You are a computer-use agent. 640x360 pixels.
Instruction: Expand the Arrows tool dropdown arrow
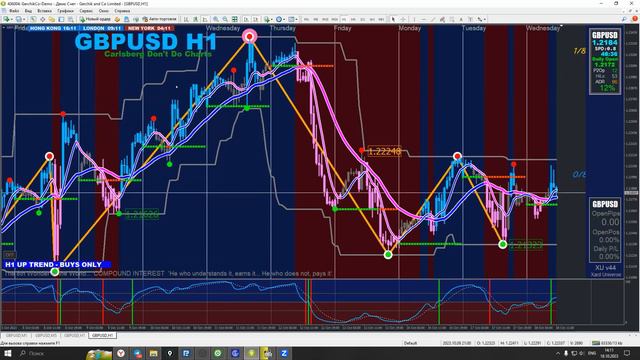pos(484,19)
